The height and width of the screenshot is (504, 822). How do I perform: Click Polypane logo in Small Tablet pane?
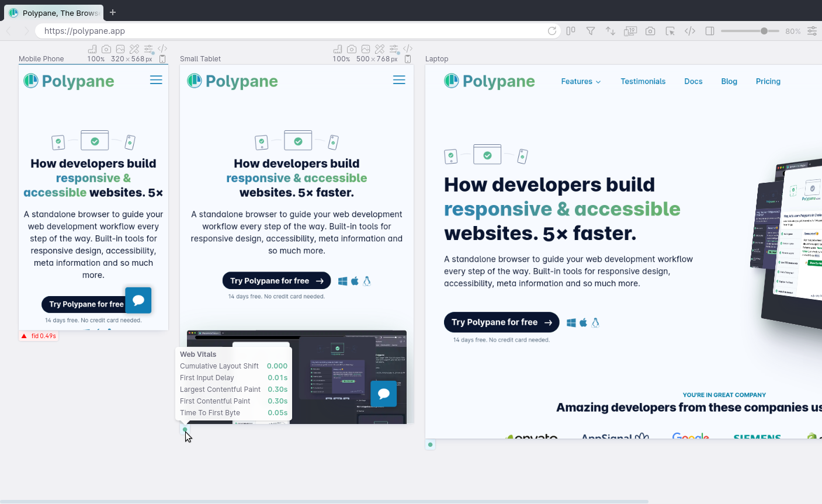point(233,81)
